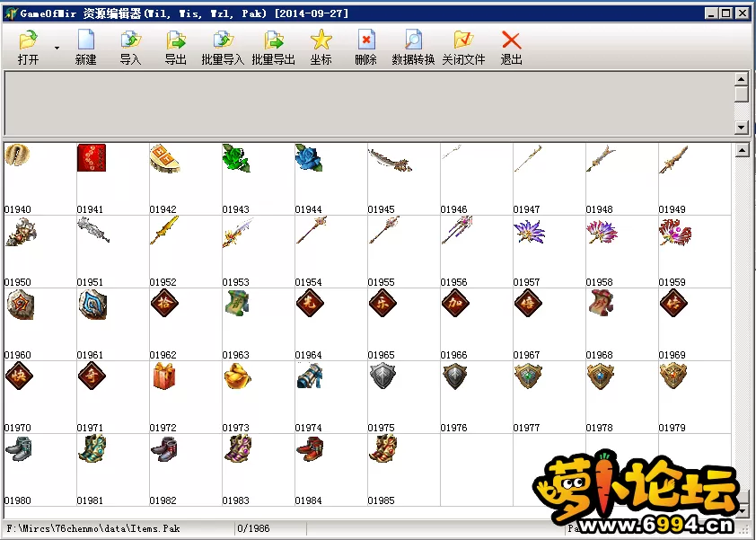Select the purple feather fan 01957
The width and height of the screenshot is (756, 540).
click(529, 231)
